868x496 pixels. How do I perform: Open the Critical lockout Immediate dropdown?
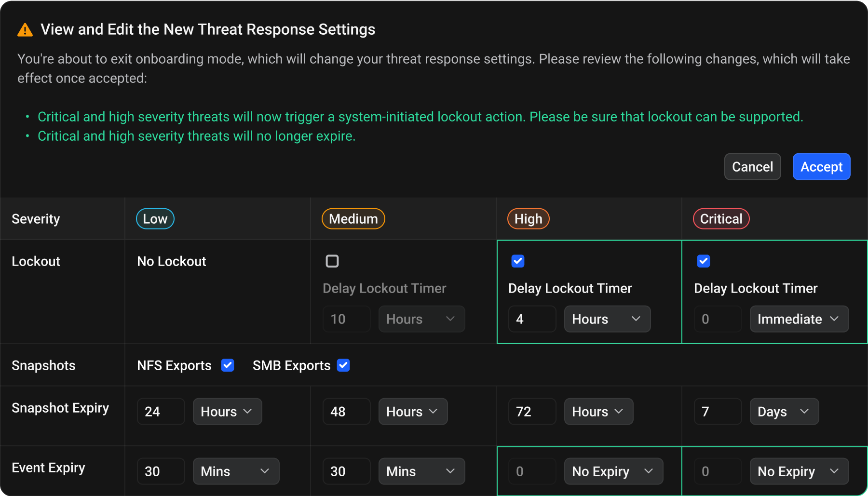[799, 319]
